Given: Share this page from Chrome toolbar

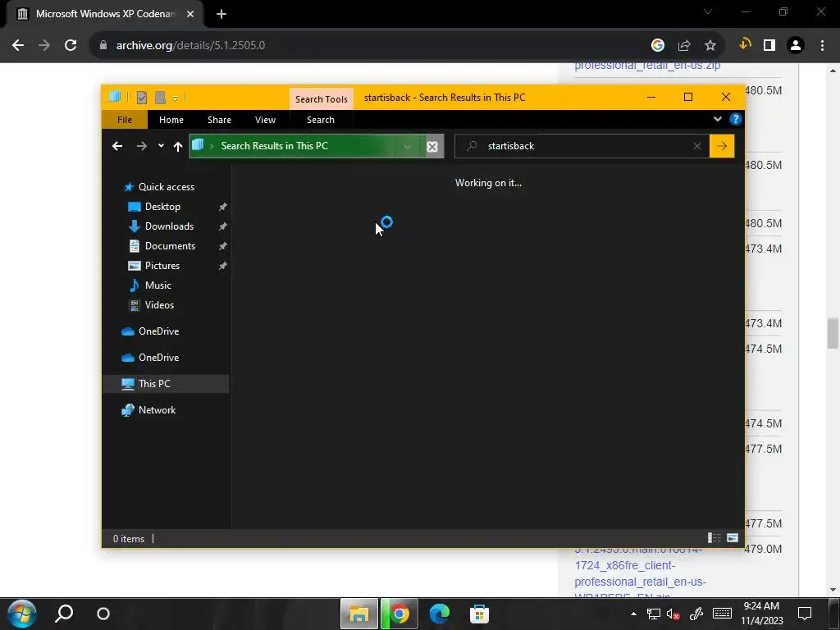Looking at the screenshot, I should tap(683, 46).
